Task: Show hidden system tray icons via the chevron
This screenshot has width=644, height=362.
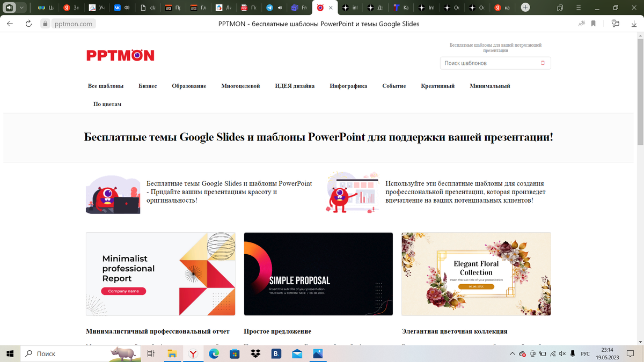Action: click(x=513, y=353)
